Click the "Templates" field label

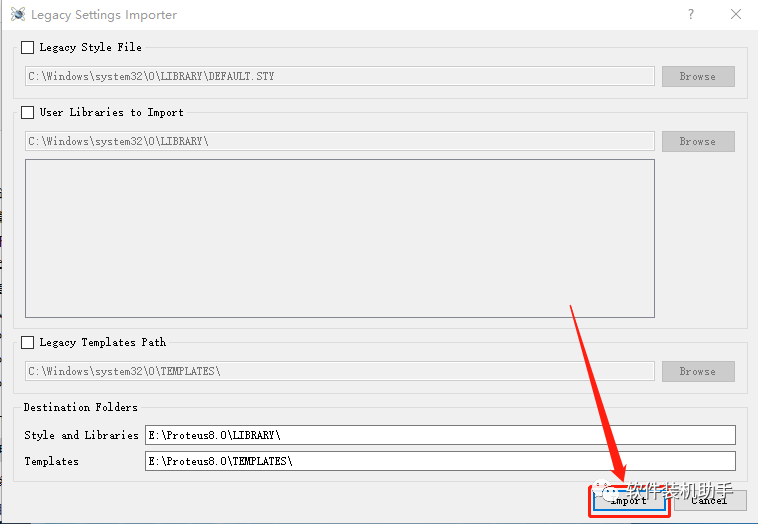coord(51,462)
